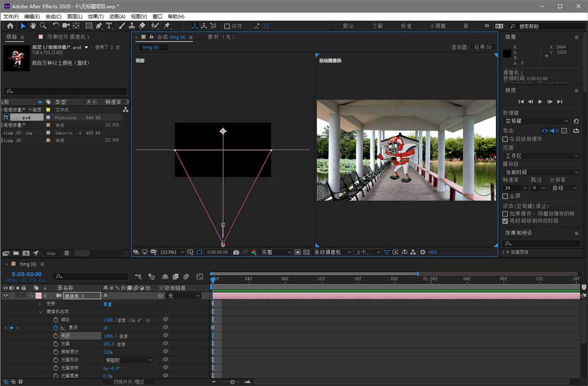Select the 标准 workspace
The height and width of the screenshot is (386, 588).
tap(406, 26)
